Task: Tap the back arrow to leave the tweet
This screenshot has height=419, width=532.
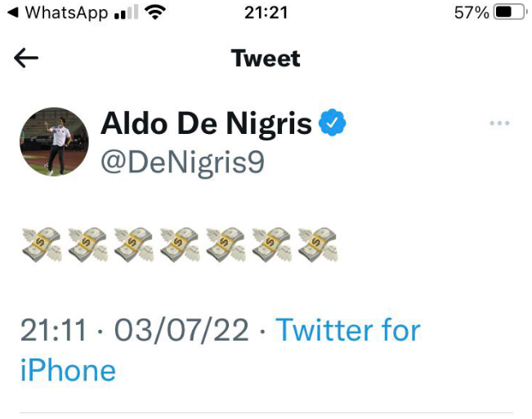Action: tap(27, 59)
